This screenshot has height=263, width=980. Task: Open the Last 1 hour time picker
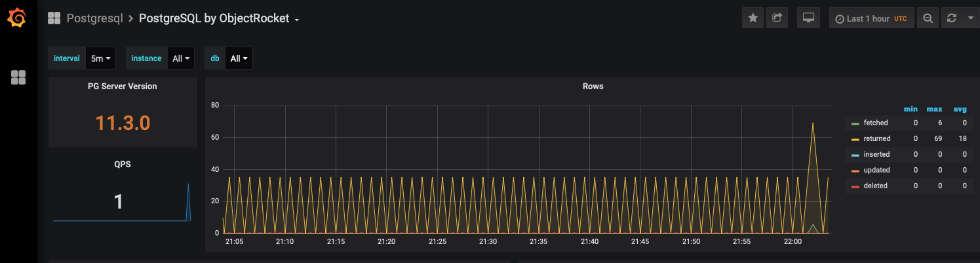tap(871, 18)
